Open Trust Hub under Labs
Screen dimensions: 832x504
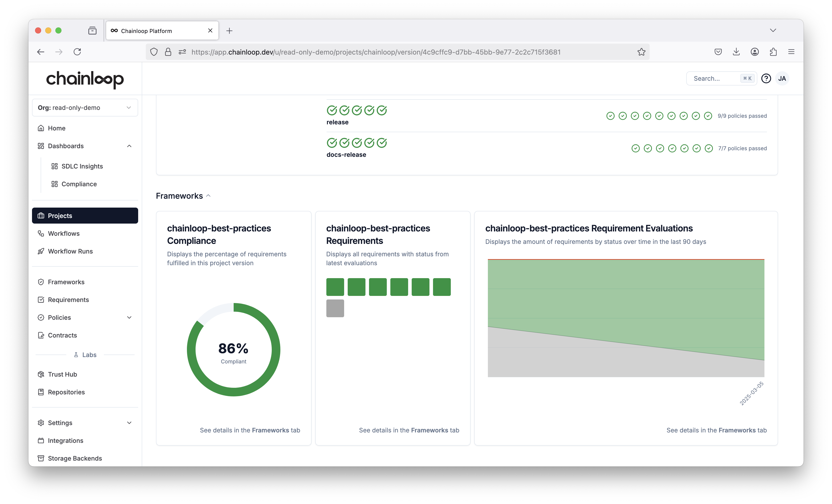click(x=85, y=375)
